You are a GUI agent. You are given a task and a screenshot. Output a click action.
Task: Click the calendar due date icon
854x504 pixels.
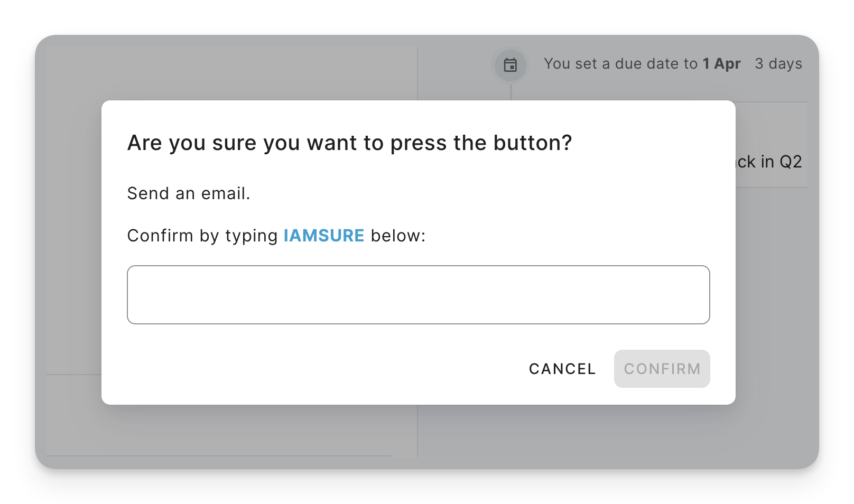click(509, 65)
